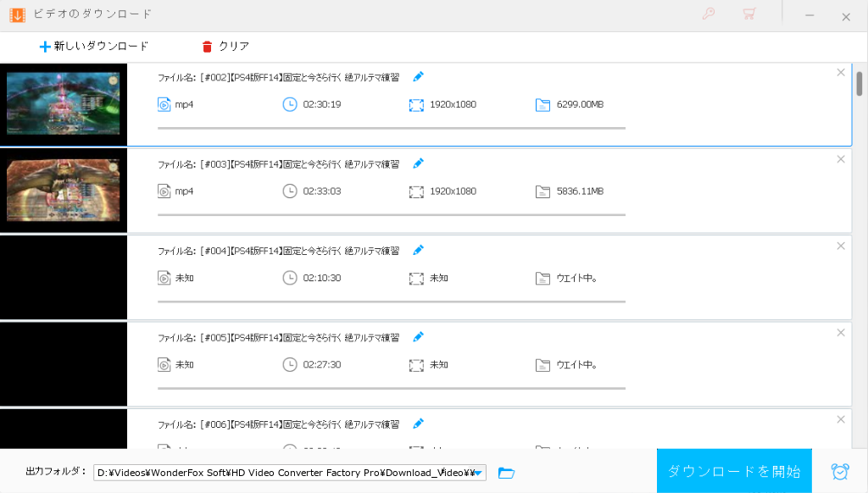Click the mp4 format icon for #003
The image size is (868, 493).
164,191
